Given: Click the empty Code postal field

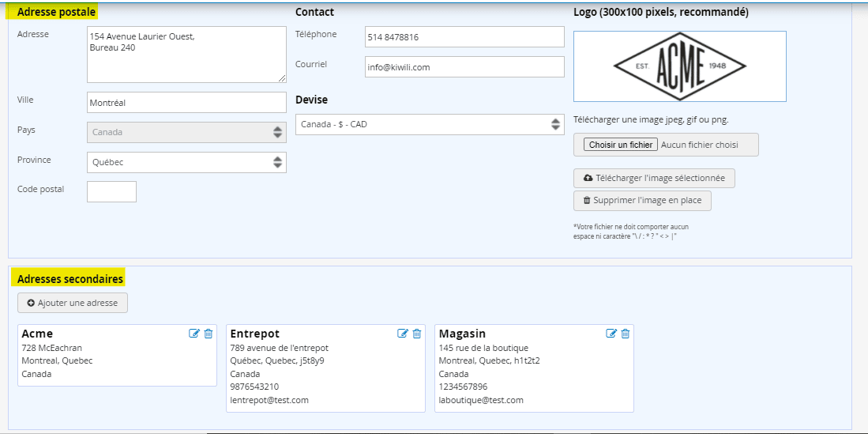Looking at the screenshot, I should coord(112,192).
